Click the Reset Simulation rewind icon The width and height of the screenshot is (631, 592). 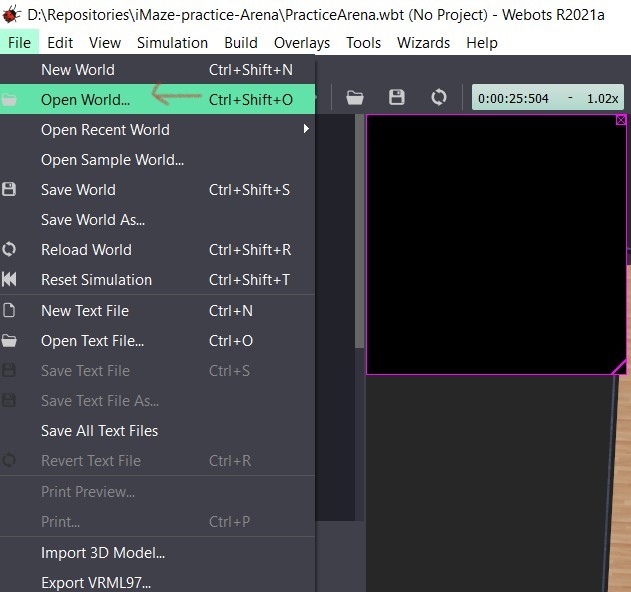(x=9, y=279)
